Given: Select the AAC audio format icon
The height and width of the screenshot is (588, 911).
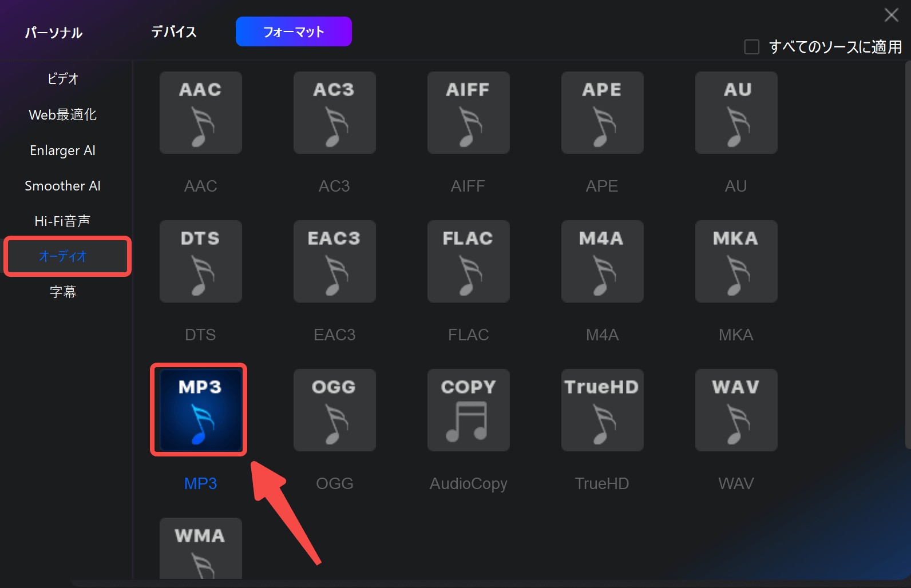Looking at the screenshot, I should [x=200, y=113].
